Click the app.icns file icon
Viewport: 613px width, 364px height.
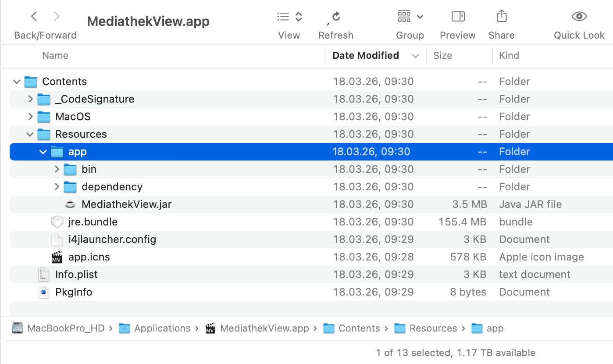click(57, 257)
